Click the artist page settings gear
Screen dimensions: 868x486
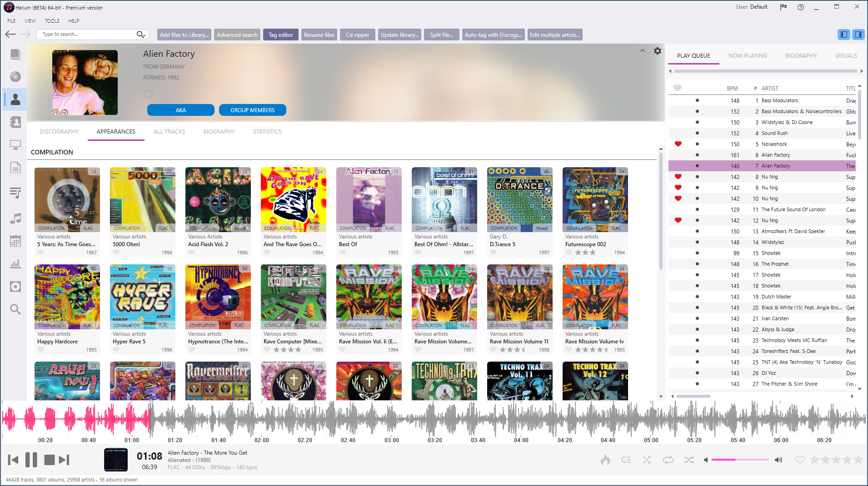tap(657, 51)
